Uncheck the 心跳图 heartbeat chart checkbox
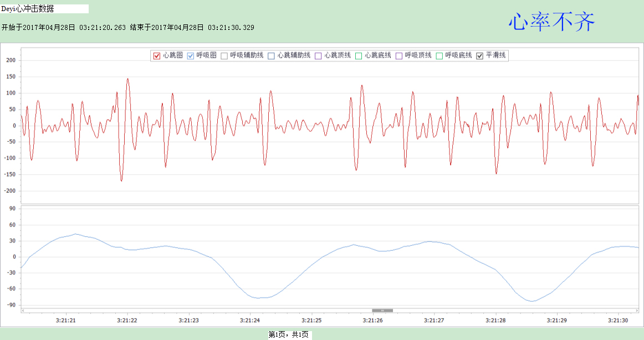This screenshot has height=340, width=644. pos(157,55)
